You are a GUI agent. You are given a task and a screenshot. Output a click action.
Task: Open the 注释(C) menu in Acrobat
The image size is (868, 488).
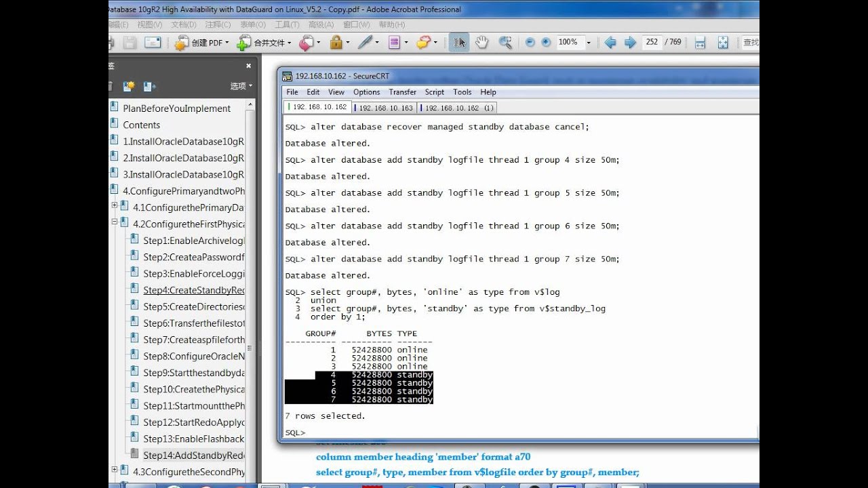(218, 24)
